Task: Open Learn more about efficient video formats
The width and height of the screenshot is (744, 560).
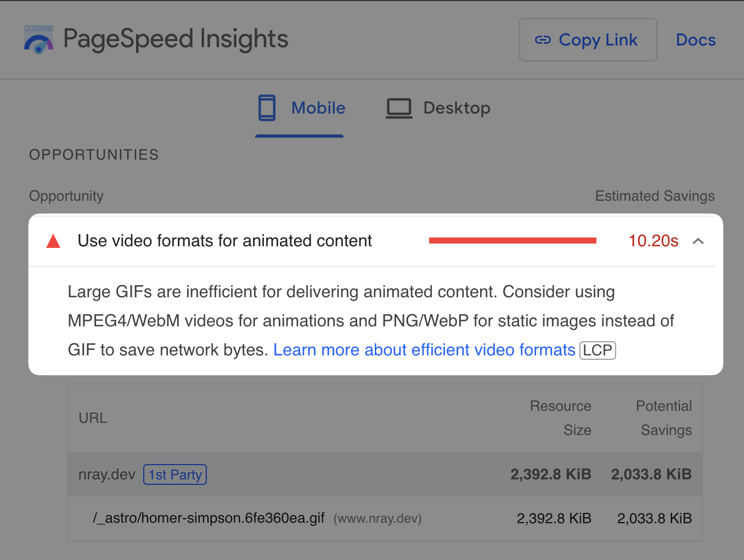Action: point(424,350)
